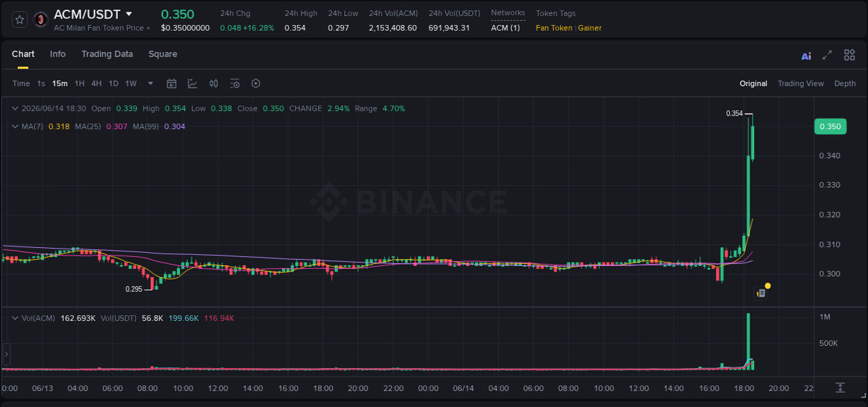Expand the left side panel arrow
868x407 pixels.
pyautogui.click(x=7, y=354)
